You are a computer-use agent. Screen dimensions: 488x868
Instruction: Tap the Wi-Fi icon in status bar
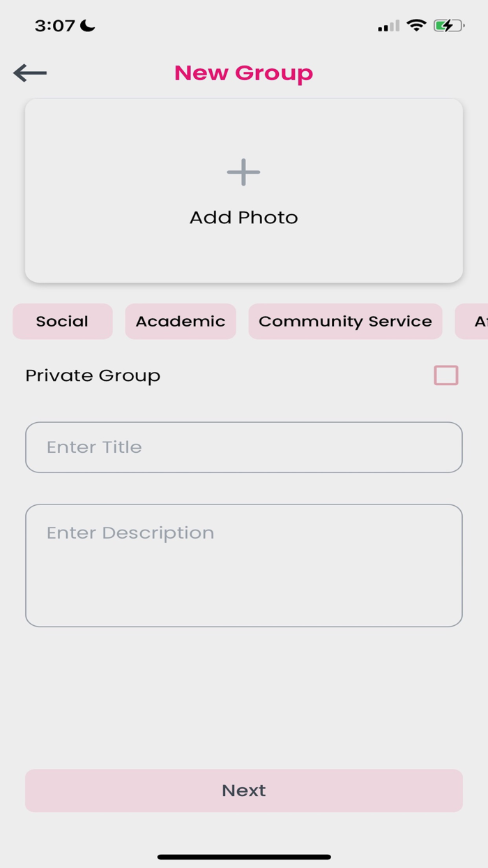(417, 25)
